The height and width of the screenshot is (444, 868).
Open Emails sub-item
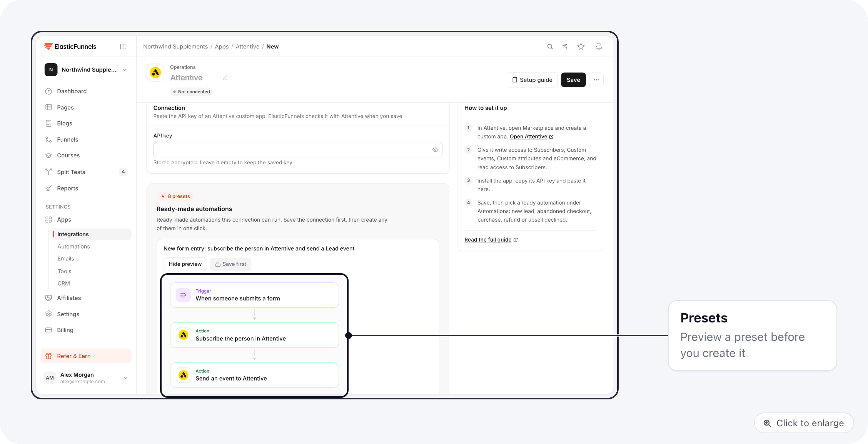92,259
